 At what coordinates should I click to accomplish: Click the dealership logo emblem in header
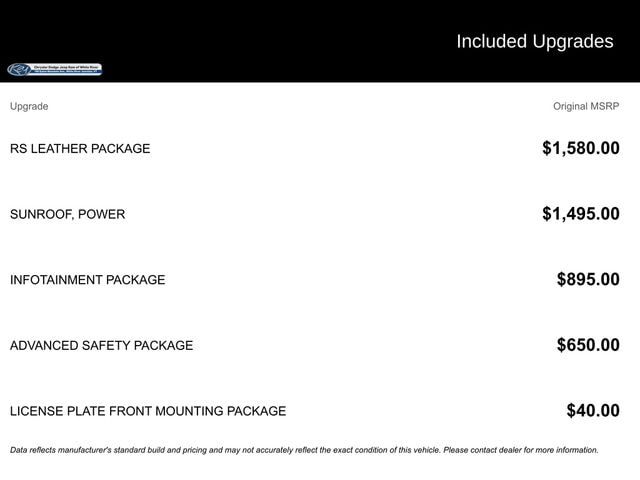[19, 70]
